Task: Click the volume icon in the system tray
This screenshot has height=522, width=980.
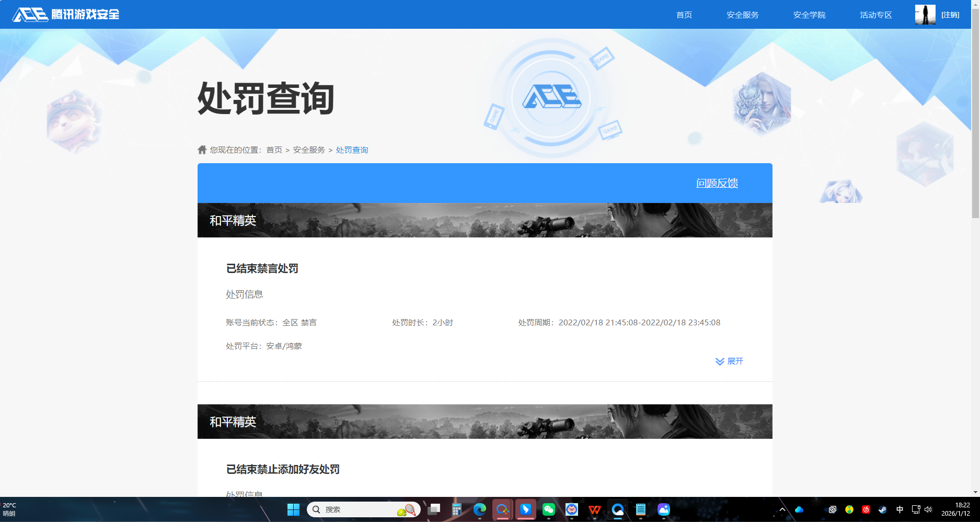Action: pos(927,509)
